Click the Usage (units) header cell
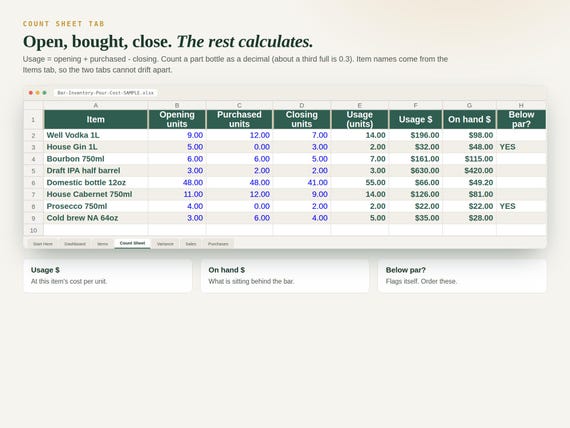570x428 pixels. pyautogui.click(x=360, y=120)
